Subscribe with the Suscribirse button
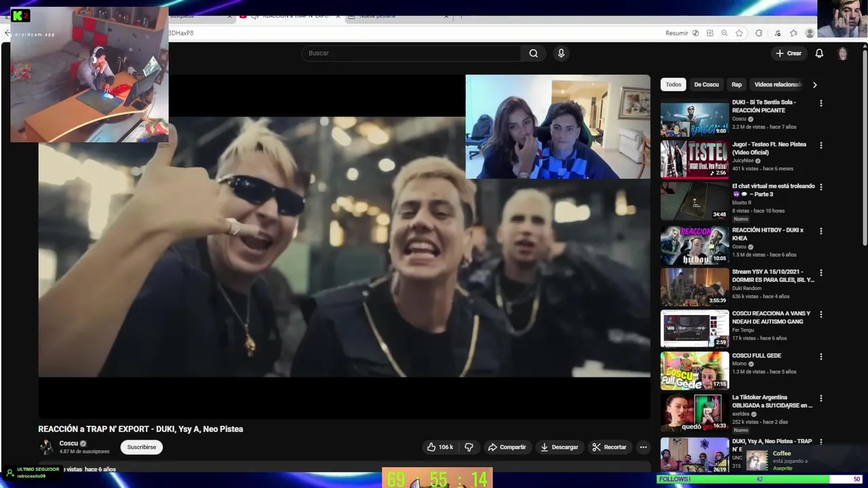The height and width of the screenshot is (488, 868). (142, 447)
